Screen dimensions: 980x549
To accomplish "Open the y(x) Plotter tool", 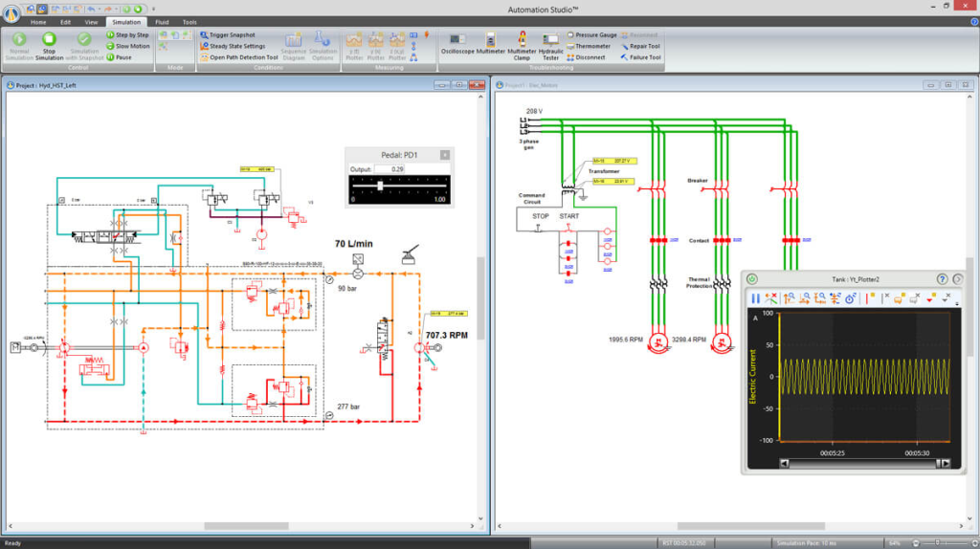I will 375,47.
